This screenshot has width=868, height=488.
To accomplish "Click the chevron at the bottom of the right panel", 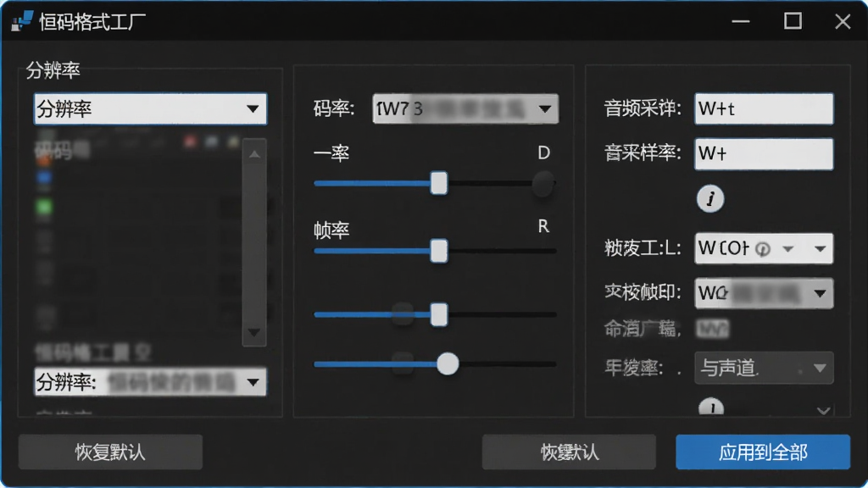I will [824, 411].
